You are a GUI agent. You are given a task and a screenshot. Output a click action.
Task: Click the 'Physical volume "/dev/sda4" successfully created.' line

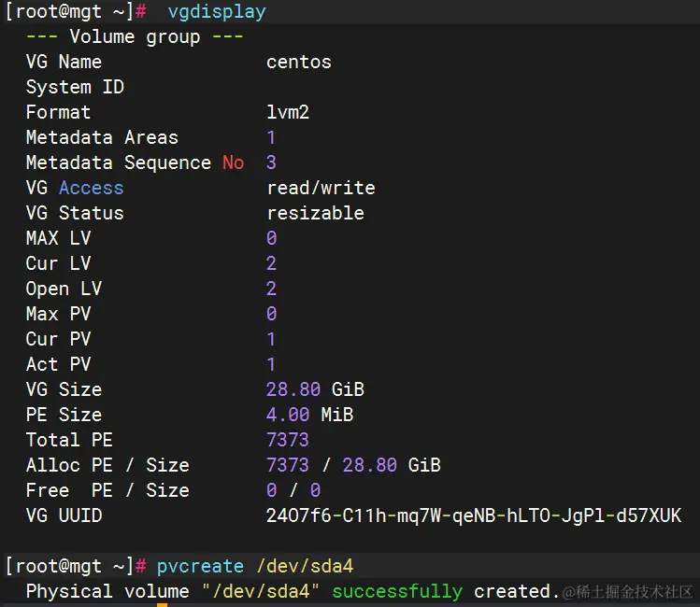click(x=293, y=592)
